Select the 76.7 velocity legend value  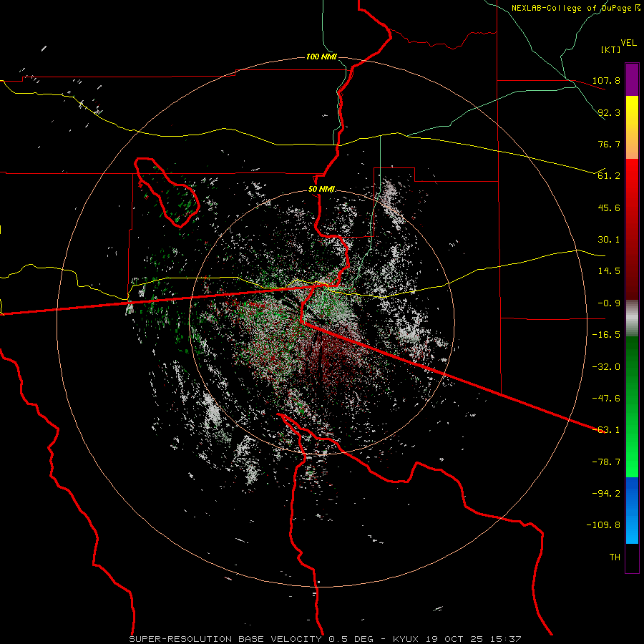tap(609, 144)
